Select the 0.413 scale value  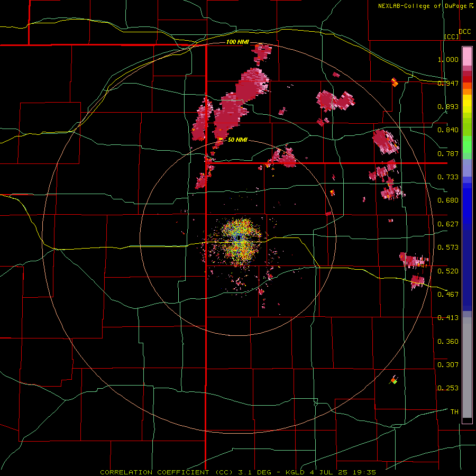(448, 318)
